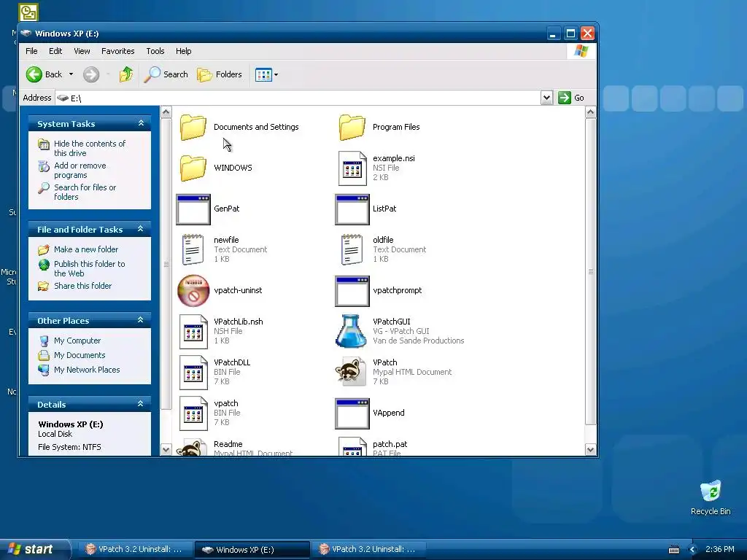Select the example.nsi file icon

[352, 168]
